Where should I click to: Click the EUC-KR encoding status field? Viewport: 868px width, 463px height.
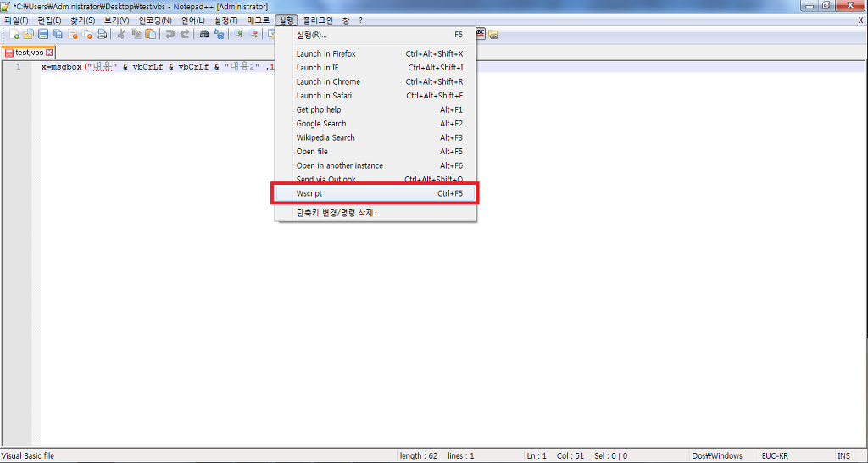click(775, 456)
